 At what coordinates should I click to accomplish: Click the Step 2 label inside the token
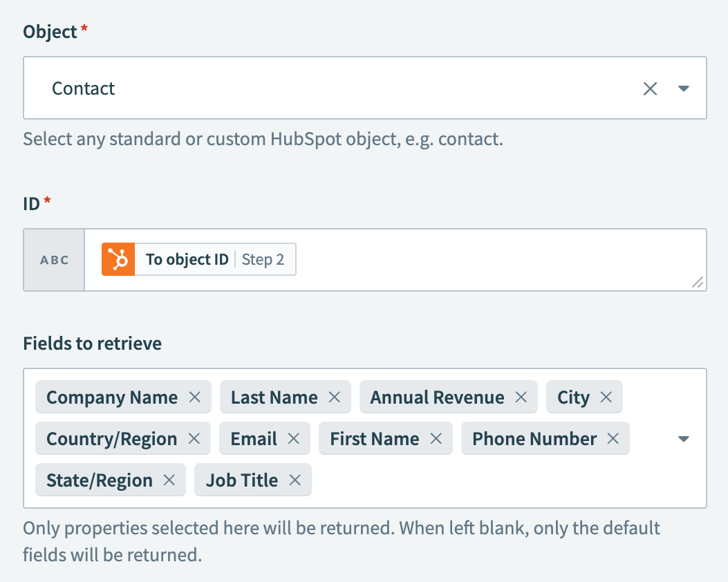263,259
